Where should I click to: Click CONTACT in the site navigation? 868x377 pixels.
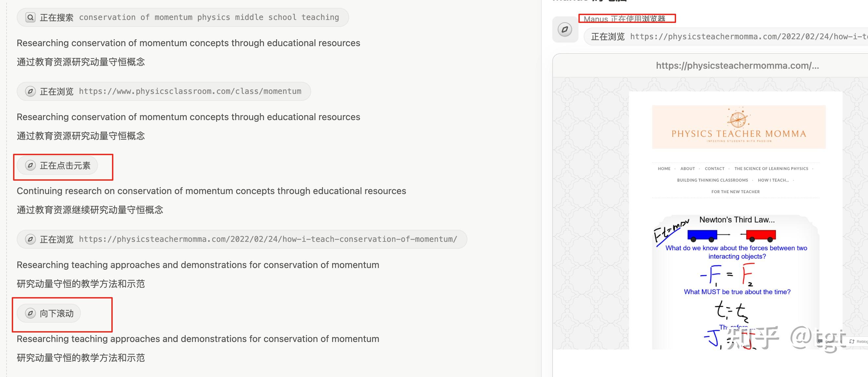(x=714, y=169)
